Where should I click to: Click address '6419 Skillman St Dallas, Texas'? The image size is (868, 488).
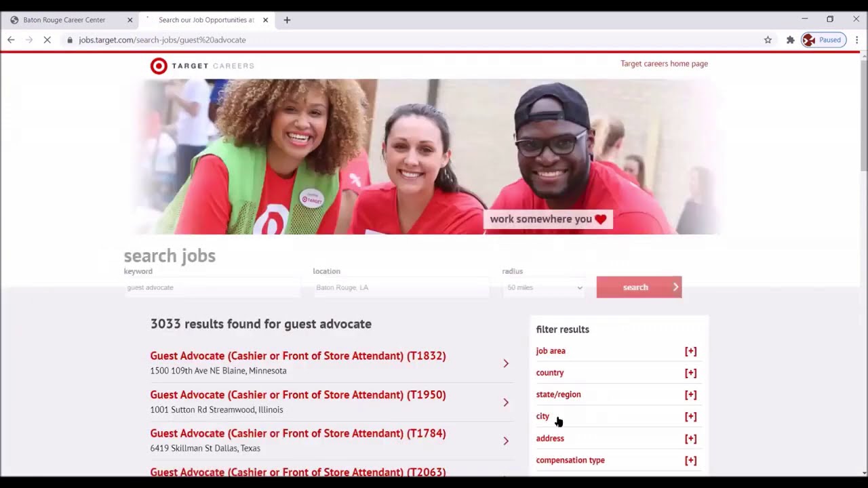(x=205, y=448)
